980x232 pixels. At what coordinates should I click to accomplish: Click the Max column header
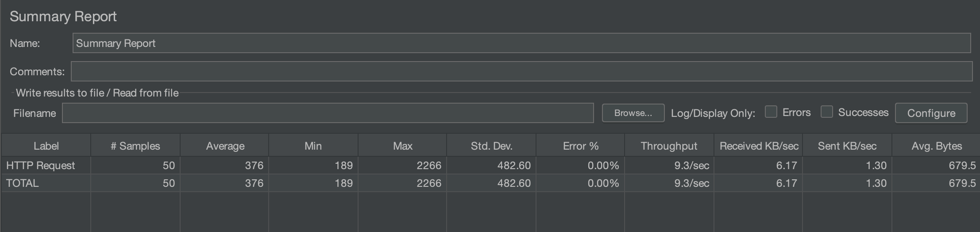click(x=402, y=146)
